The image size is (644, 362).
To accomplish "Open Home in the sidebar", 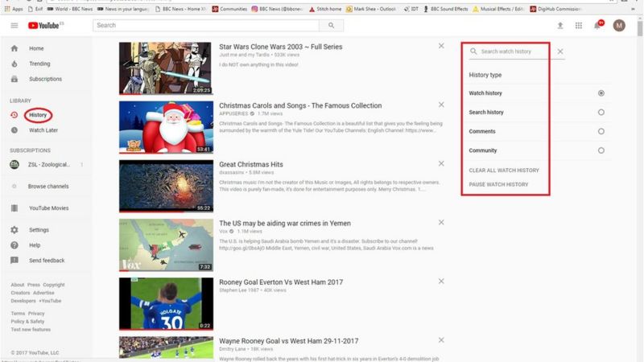I will coord(36,48).
